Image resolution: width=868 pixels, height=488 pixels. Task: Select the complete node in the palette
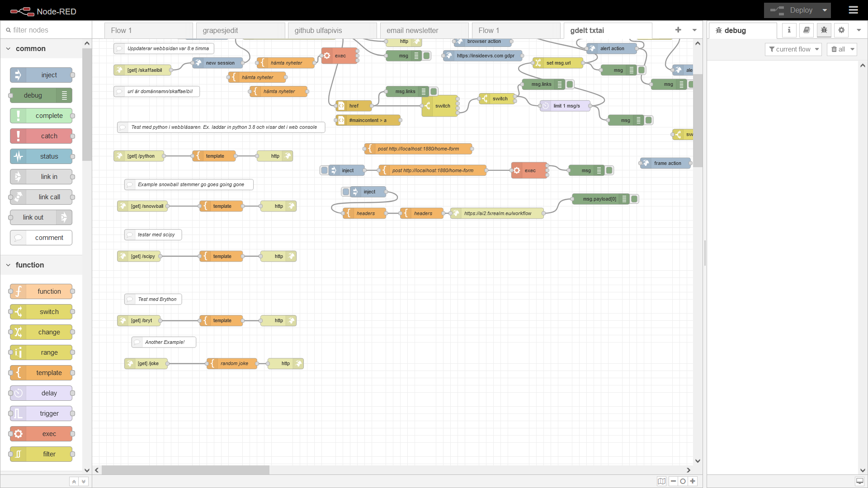tap(41, 116)
